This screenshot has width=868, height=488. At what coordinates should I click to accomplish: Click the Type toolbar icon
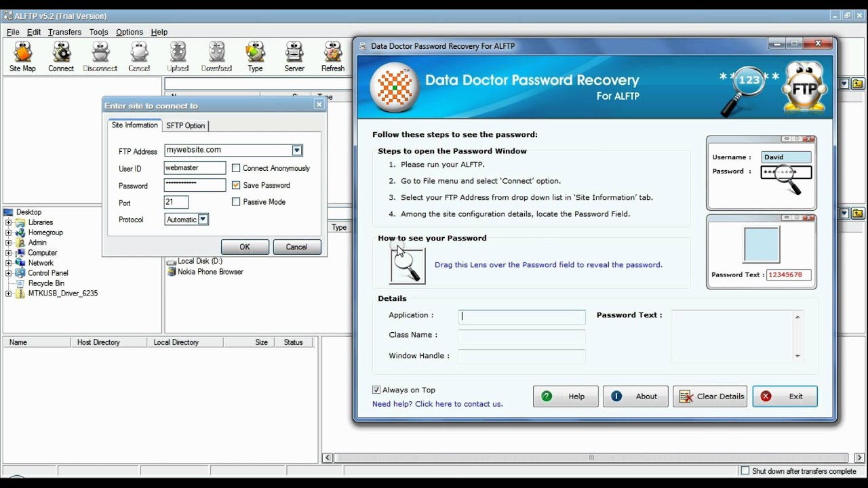pyautogui.click(x=255, y=57)
